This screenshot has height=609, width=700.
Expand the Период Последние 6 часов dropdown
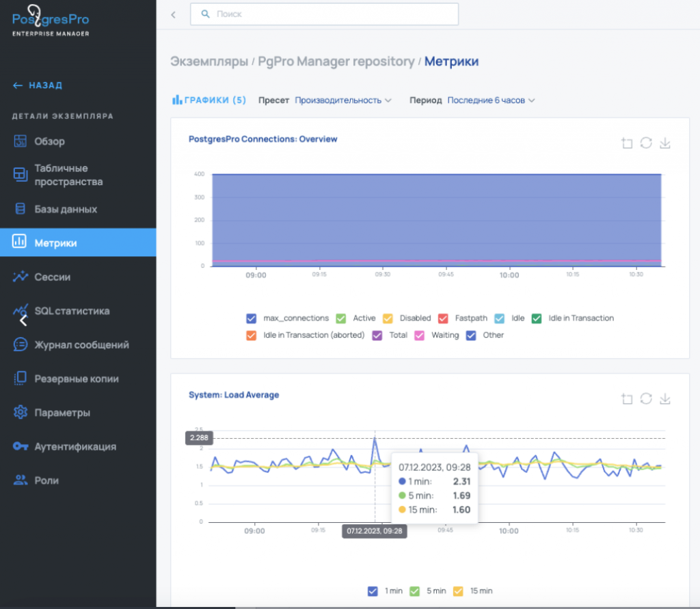click(x=490, y=100)
